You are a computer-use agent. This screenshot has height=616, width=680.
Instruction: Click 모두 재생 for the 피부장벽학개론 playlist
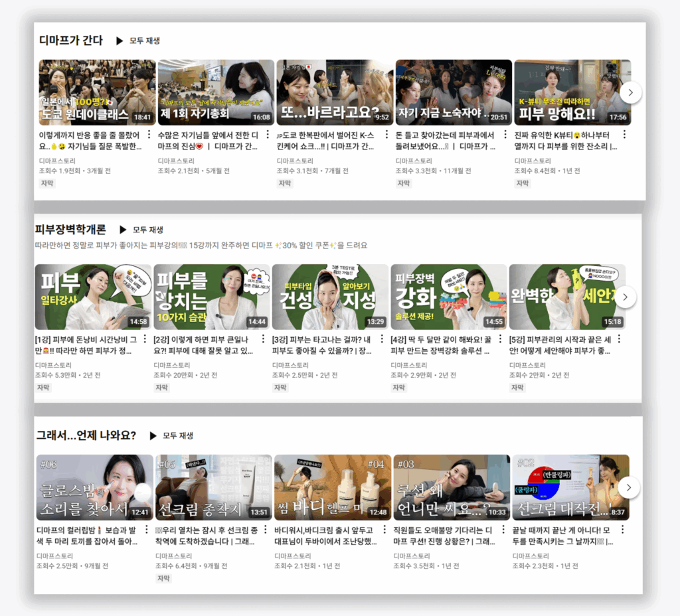click(x=147, y=230)
